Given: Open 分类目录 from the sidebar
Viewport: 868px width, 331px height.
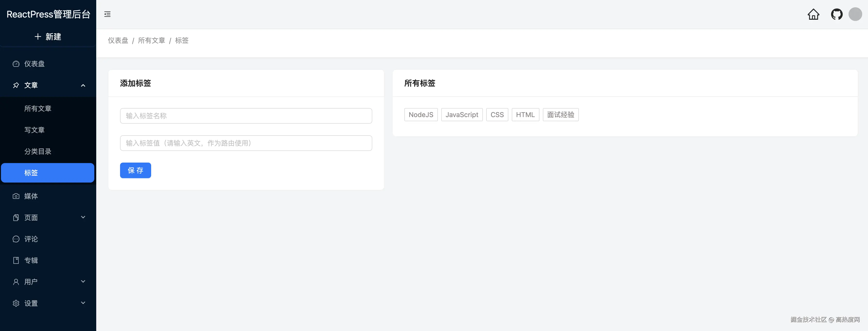Looking at the screenshot, I should [x=38, y=151].
